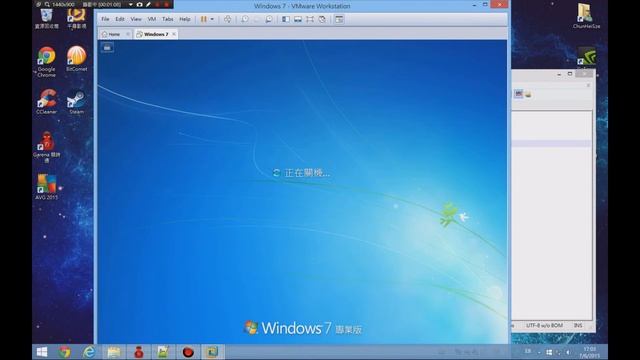Select the video player shortcut beside the Recycle Bin
Viewport: 640px width, 360px height.
pos(76,19)
